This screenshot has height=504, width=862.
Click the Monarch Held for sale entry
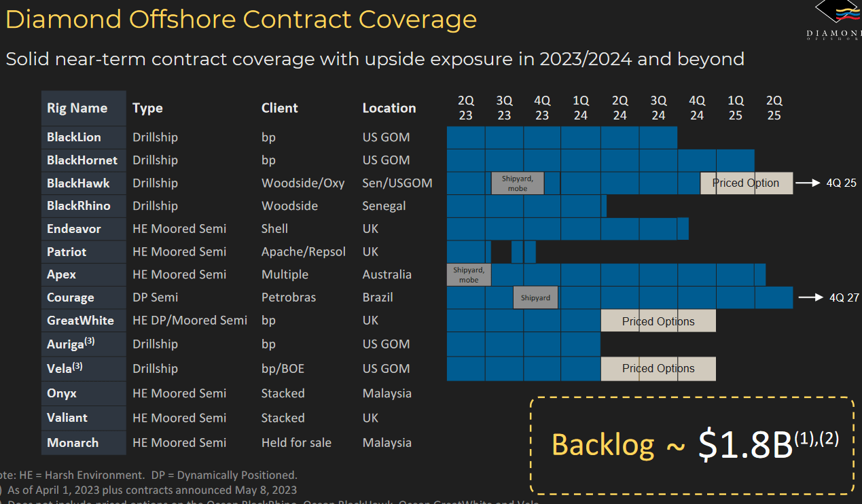pyautogui.click(x=296, y=442)
